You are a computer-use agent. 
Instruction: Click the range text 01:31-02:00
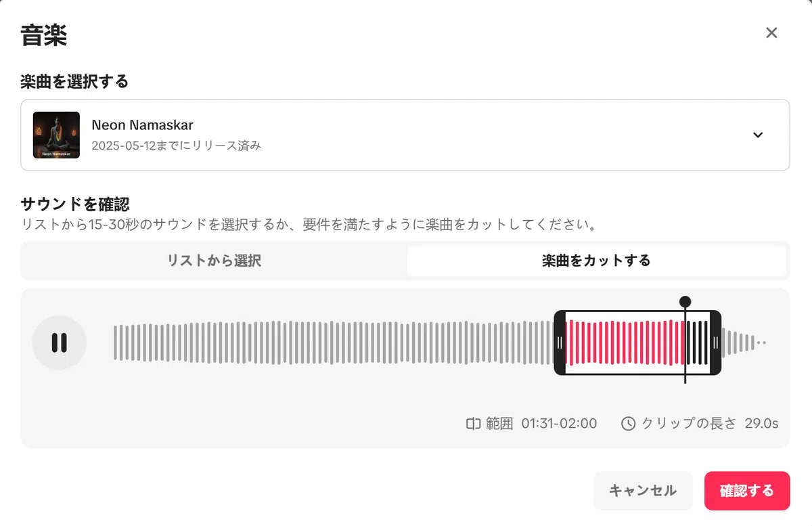click(559, 424)
